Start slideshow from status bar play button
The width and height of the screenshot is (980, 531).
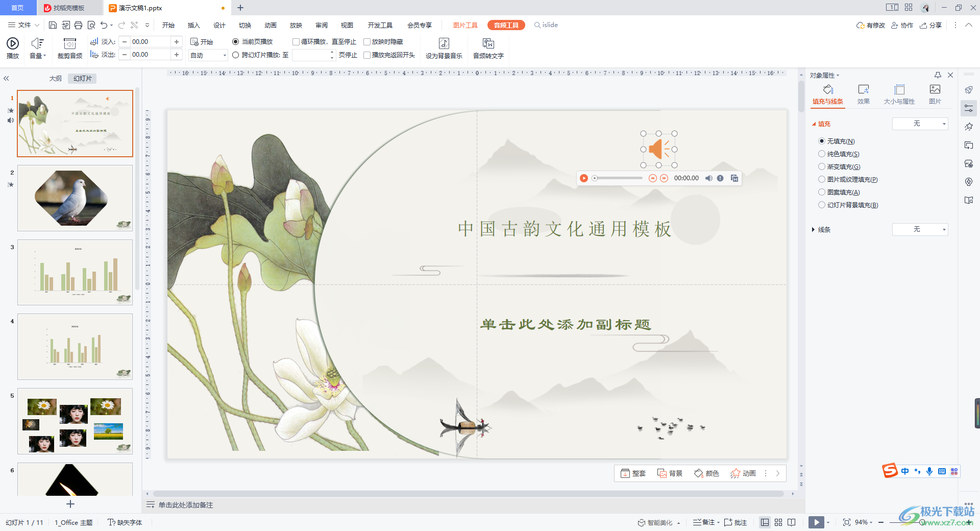(816, 522)
